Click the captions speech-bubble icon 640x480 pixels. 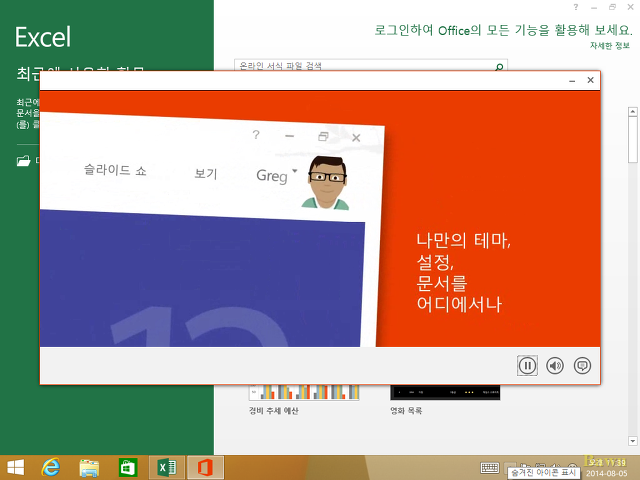click(x=582, y=365)
